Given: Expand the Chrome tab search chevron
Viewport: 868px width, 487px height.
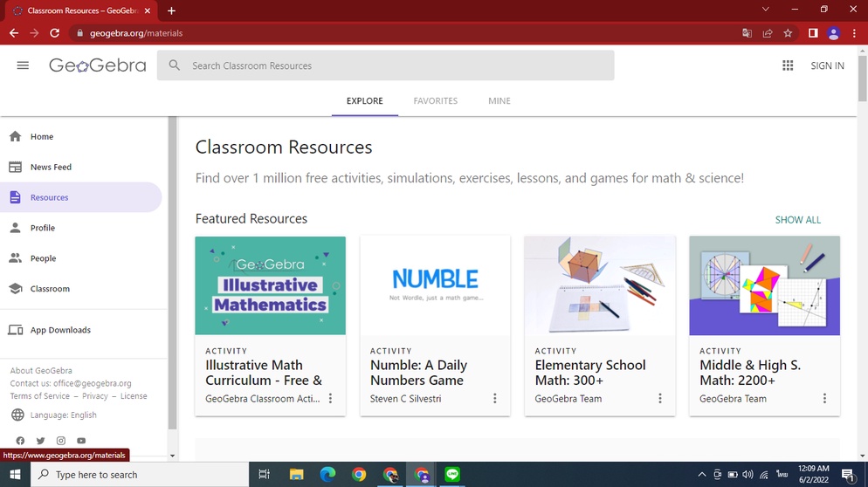Looking at the screenshot, I should (766, 10).
